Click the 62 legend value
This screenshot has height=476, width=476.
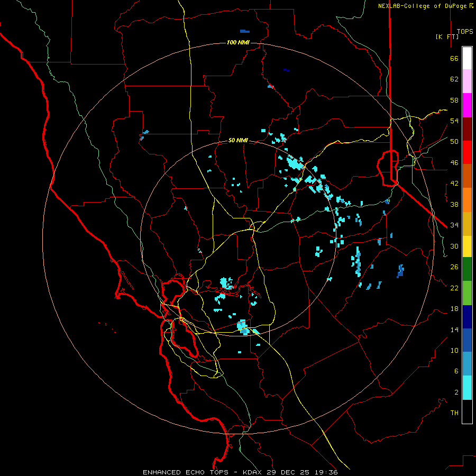point(454,79)
